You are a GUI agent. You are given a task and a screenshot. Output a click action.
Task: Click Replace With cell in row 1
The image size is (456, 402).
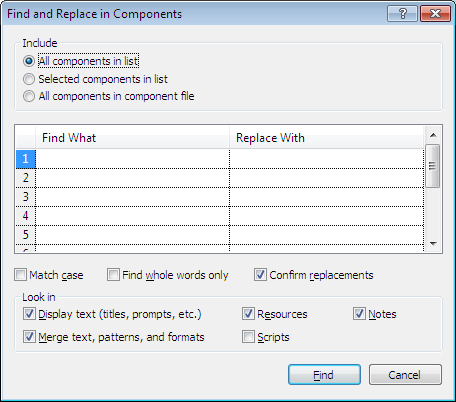point(327,159)
